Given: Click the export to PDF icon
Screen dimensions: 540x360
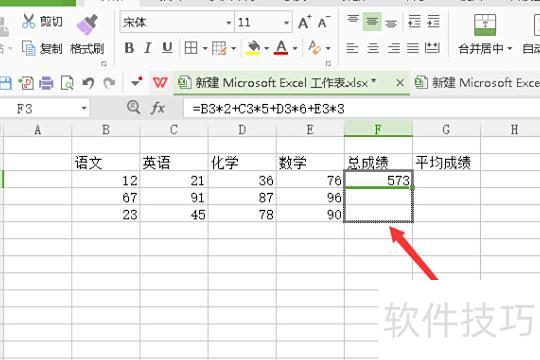Looking at the screenshot, I should pos(26,83).
